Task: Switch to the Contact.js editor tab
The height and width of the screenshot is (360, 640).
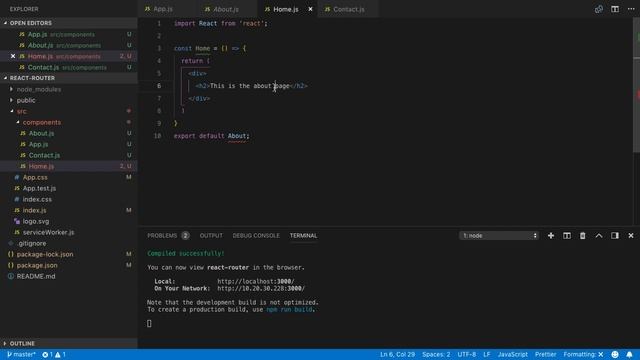Action: [349, 9]
